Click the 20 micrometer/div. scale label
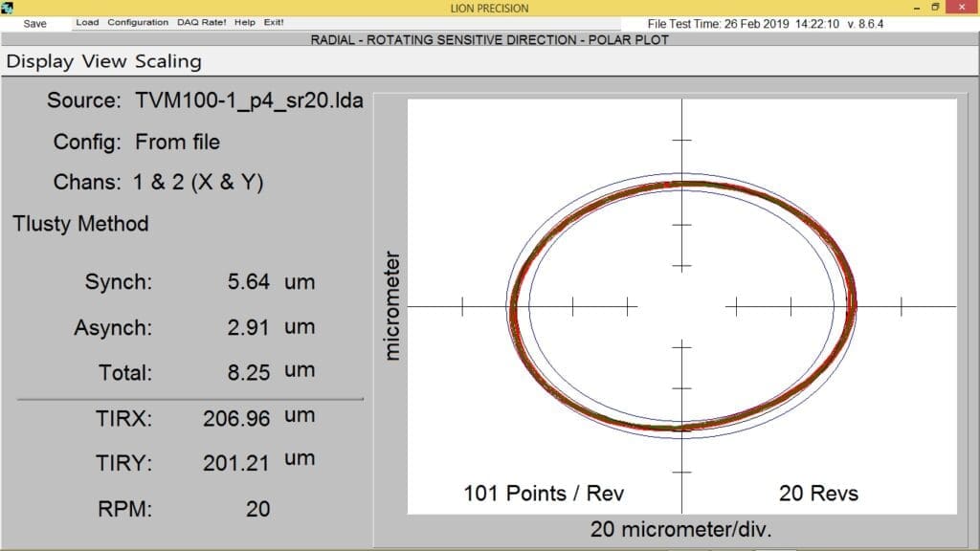980x551 pixels. [x=680, y=529]
